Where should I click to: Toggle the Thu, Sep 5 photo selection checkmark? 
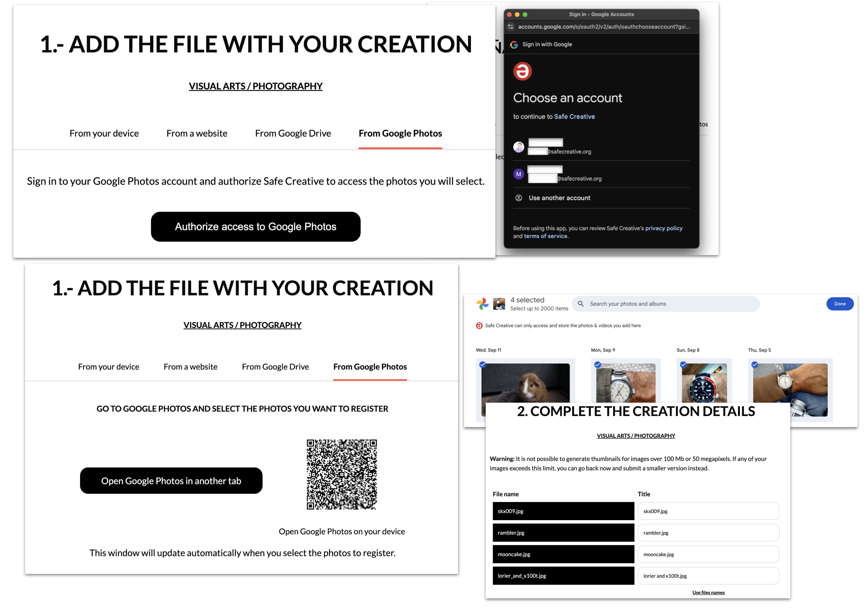754,365
